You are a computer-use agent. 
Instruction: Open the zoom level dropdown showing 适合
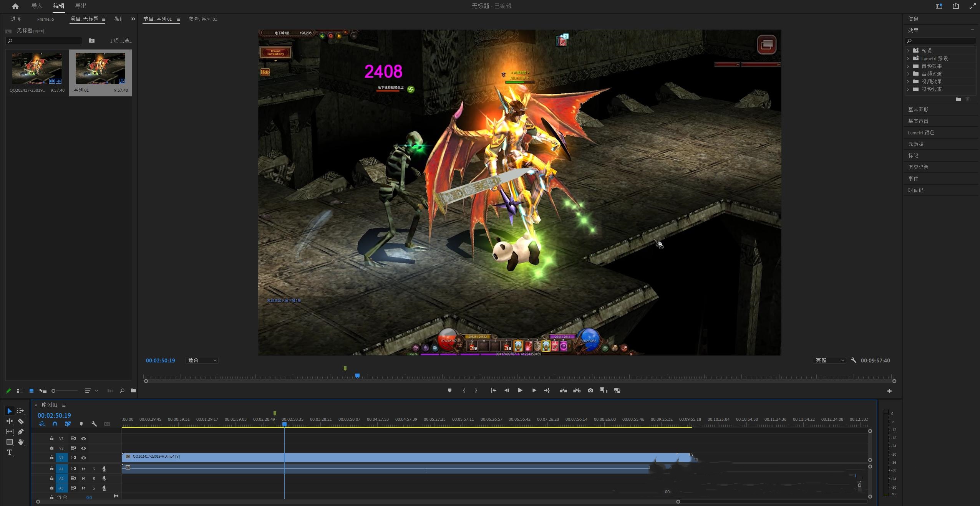pyautogui.click(x=202, y=360)
